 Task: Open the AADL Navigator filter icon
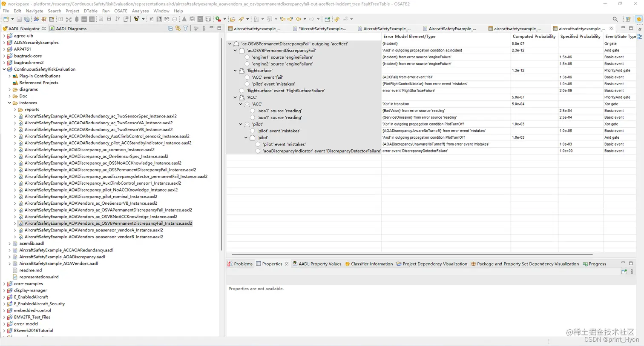point(186,29)
